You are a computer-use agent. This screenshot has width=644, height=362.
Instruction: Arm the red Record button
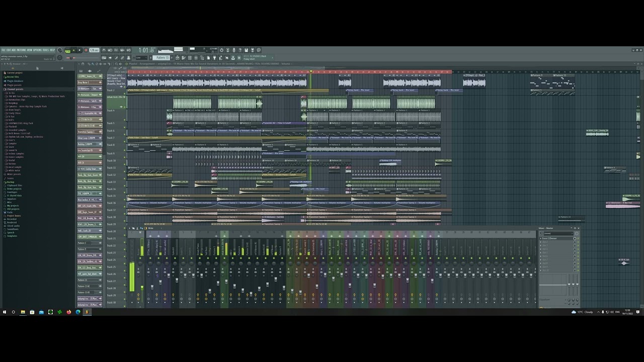86,50
